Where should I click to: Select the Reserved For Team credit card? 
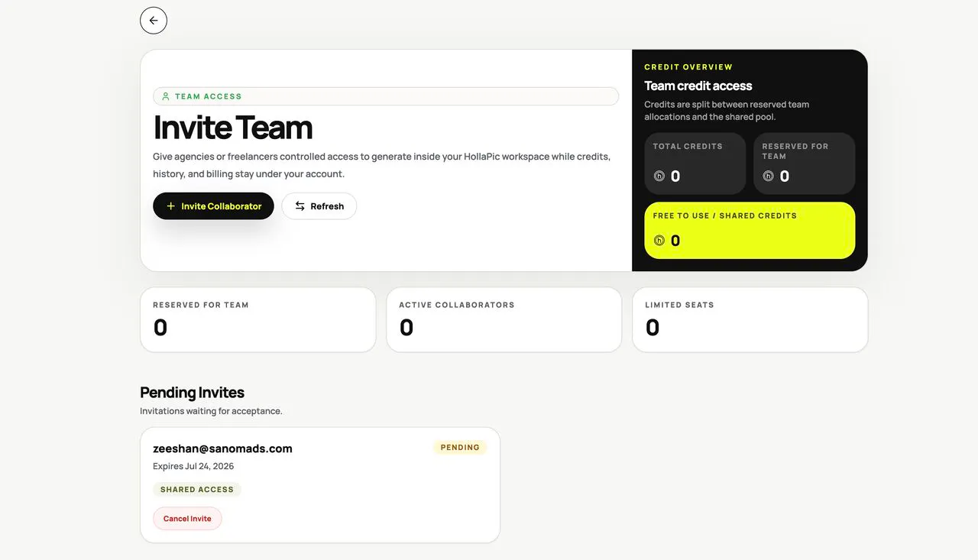(804, 163)
